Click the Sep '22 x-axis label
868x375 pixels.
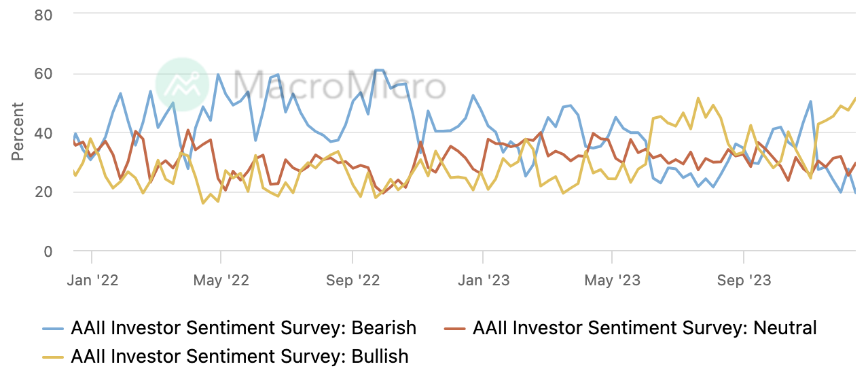click(352, 280)
